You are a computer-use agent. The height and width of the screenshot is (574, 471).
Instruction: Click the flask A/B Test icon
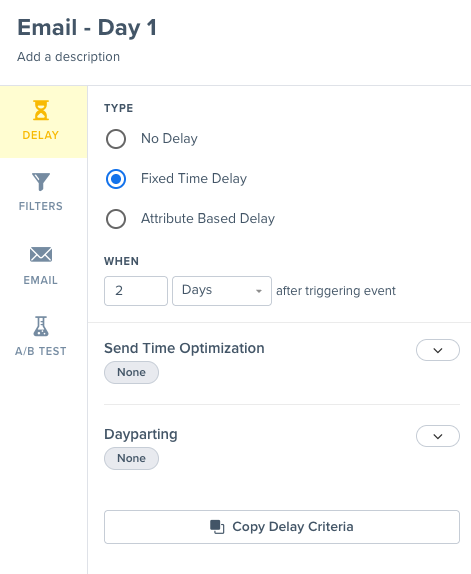(x=41, y=326)
